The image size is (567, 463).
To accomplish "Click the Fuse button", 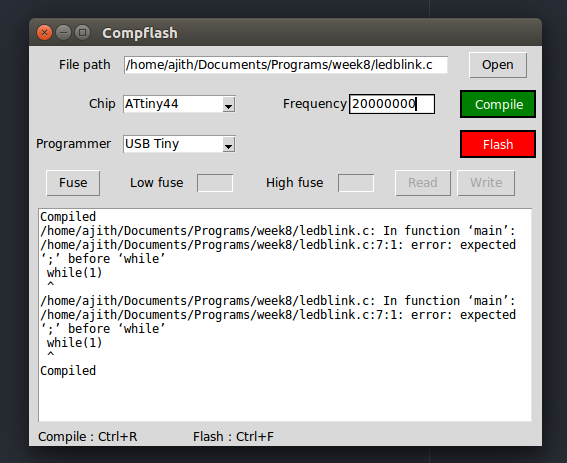I will click(x=73, y=183).
